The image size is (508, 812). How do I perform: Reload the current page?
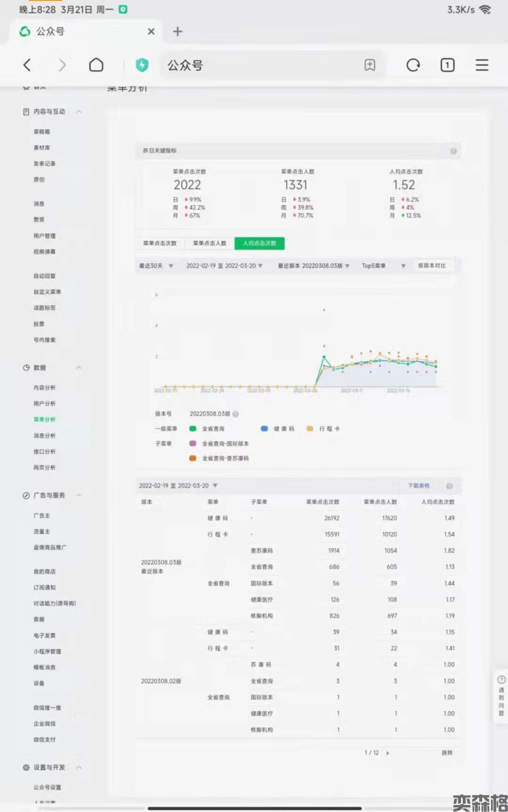click(x=413, y=65)
